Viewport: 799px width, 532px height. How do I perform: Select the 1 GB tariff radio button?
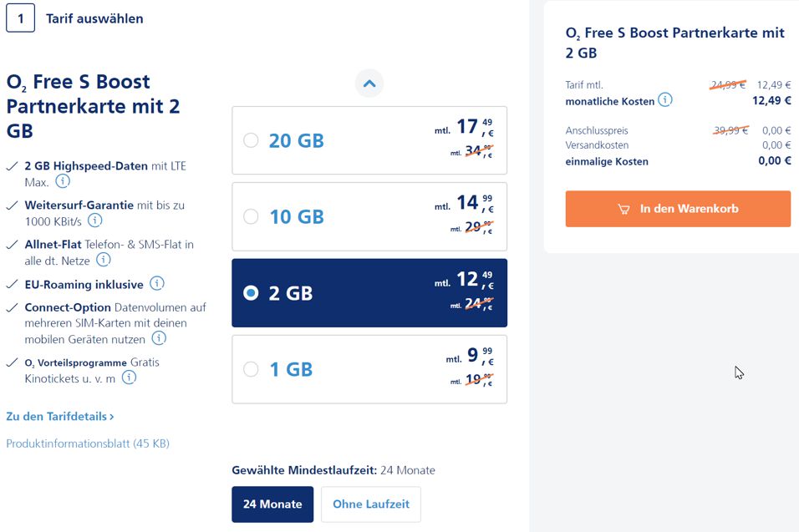251,369
